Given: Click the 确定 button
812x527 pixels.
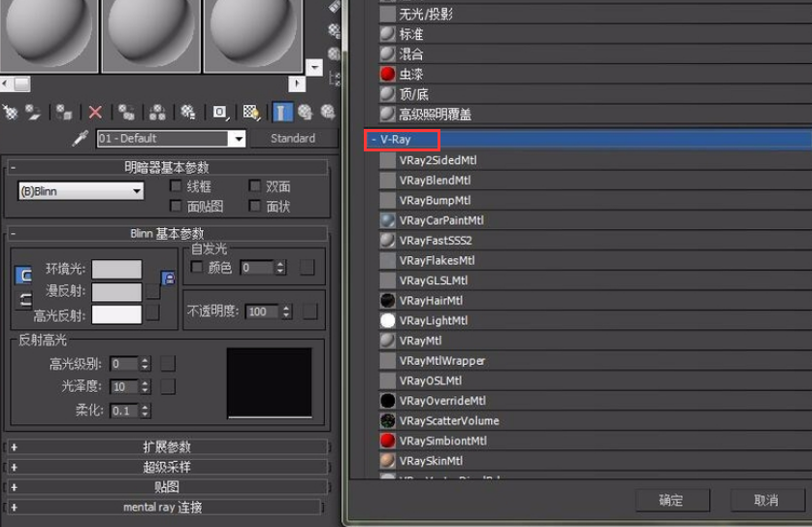Looking at the screenshot, I should (672, 500).
